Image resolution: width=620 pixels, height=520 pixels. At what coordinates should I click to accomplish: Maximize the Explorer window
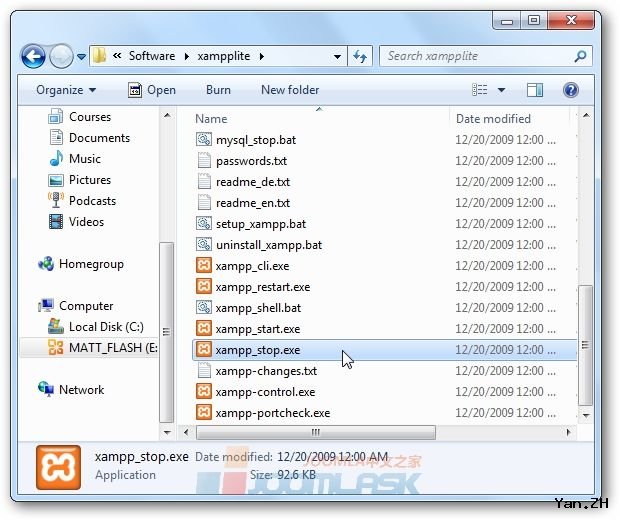coord(534,21)
